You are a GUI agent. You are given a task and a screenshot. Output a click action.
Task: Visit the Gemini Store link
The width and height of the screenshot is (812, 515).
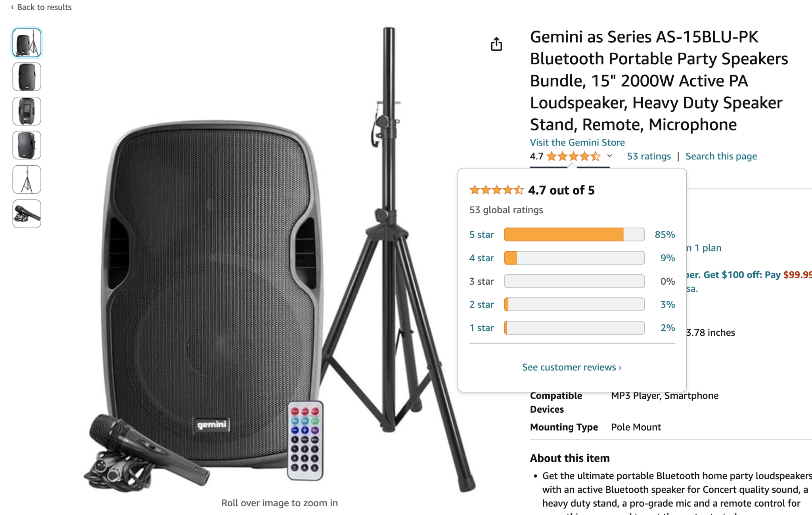pos(577,142)
